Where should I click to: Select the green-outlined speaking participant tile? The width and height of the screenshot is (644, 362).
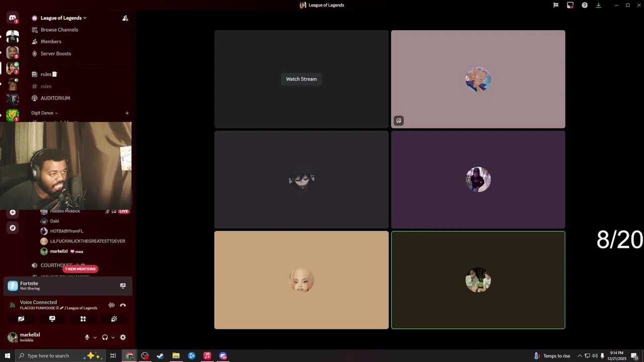(x=478, y=280)
